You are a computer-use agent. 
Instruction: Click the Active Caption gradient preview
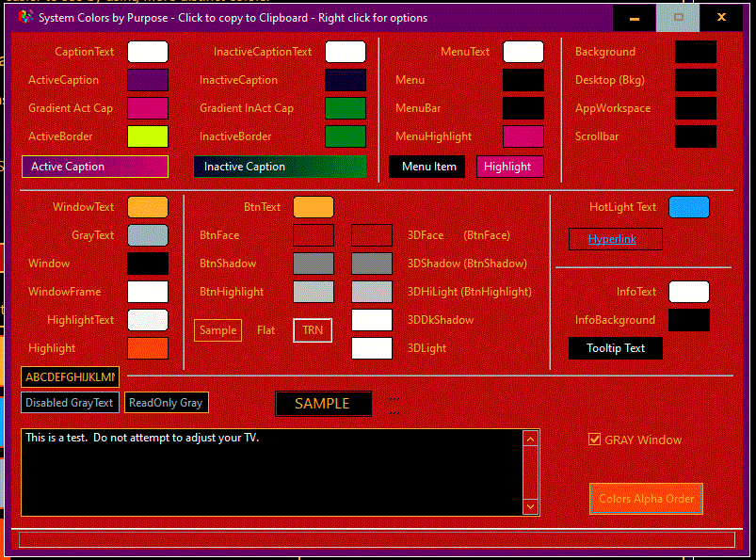[95, 167]
